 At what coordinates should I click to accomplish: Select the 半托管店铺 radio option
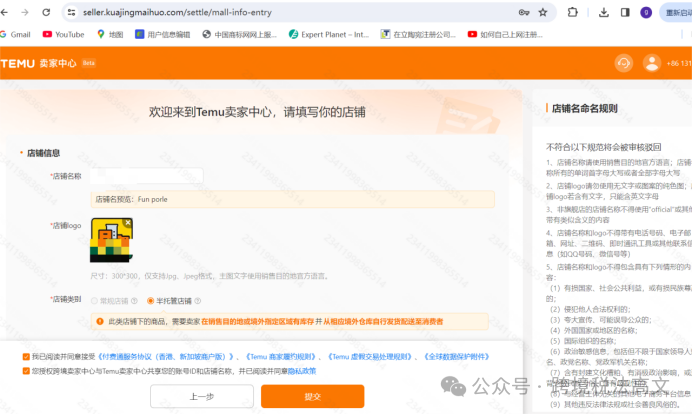[x=150, y=301]
